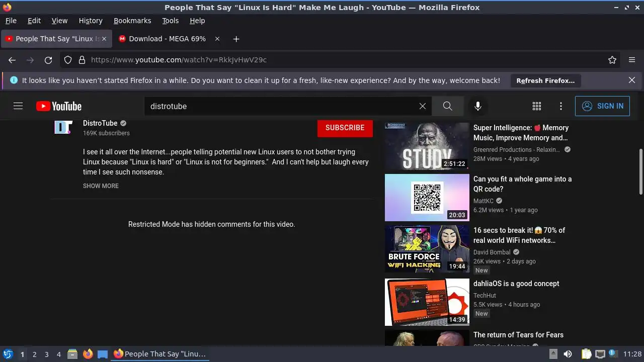Dismiss the Refresh Firefox notification bar
Screen dimensions: 644x362
click(632, 80)
